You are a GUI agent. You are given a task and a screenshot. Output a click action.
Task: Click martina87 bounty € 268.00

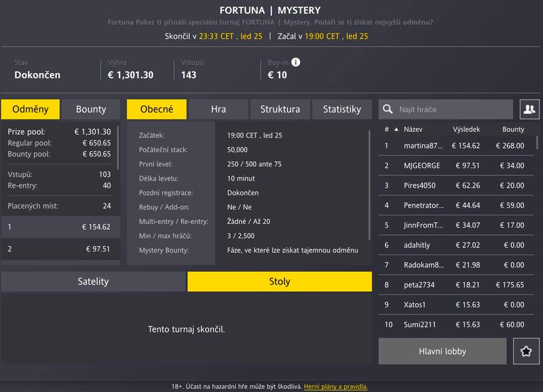[x=510, y=146]
